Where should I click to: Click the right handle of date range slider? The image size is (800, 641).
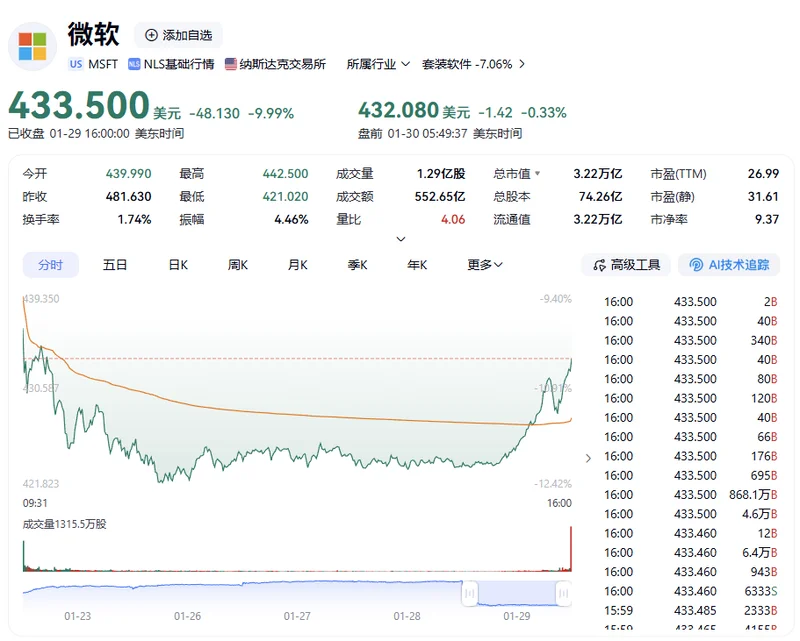tap(565, 594)
